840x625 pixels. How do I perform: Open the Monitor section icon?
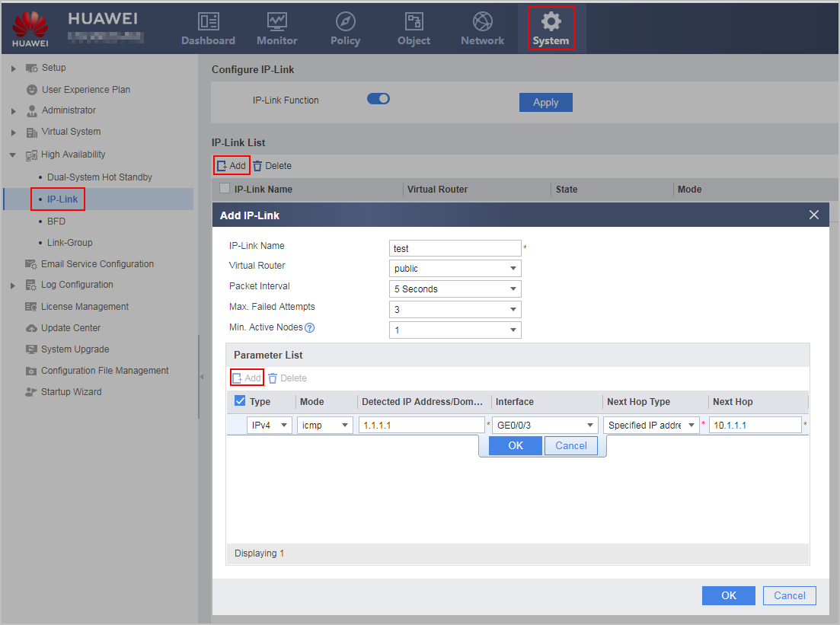coord(277,21)
